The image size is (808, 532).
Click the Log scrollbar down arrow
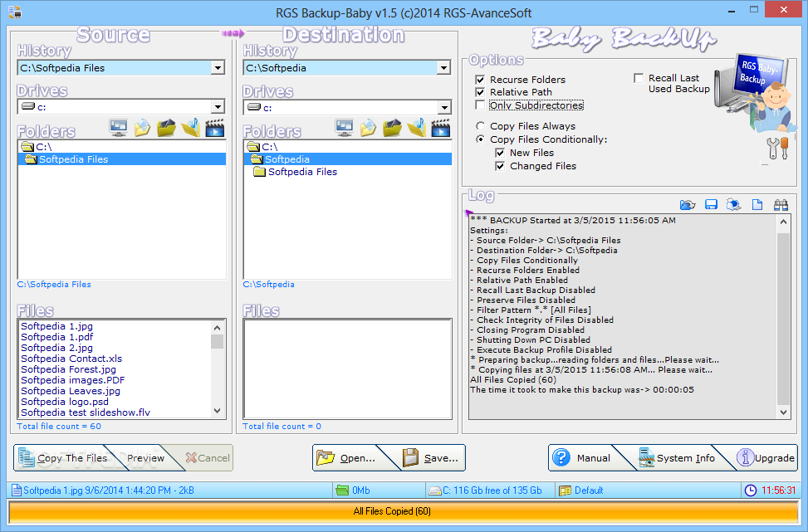(x=783, y=412)
